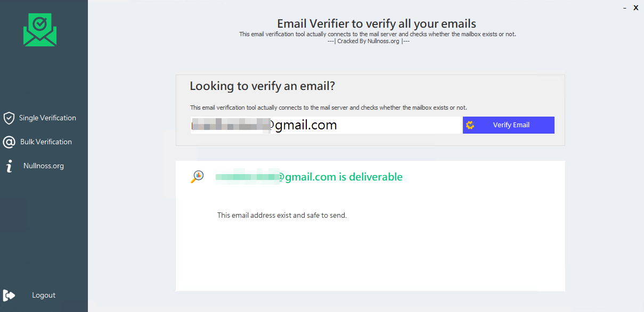The width and height of the screenshot is (644, 312).
Task: Click the 'Cracked By Nullnoss.org' text line
Action: coord(369,41)
